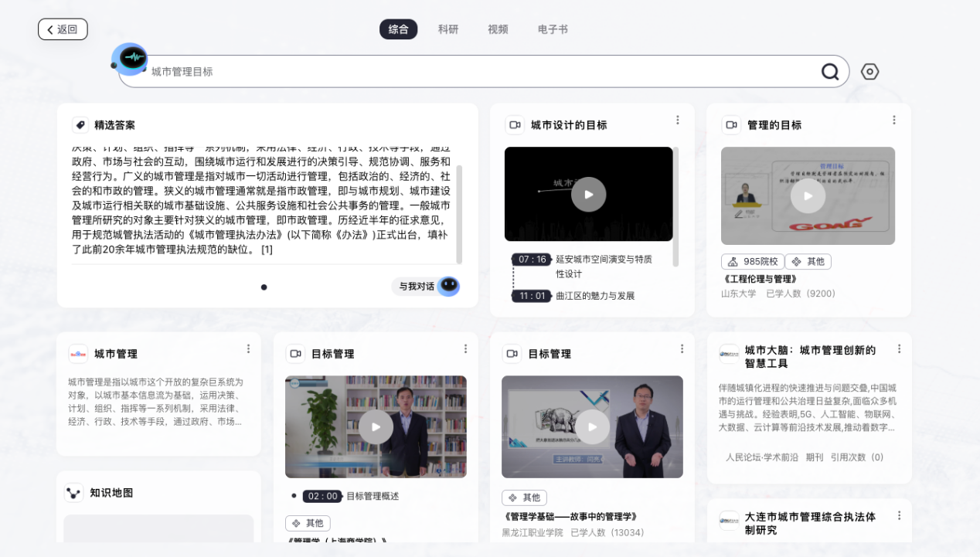This screenshot has height=557, width=980.
Task: Go back with the 返回 button
Action: [63, 29]
